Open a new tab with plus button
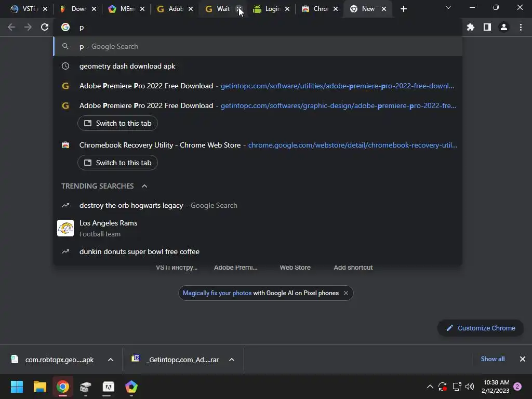This screenshot has width=532, height=399. (403, 9)
